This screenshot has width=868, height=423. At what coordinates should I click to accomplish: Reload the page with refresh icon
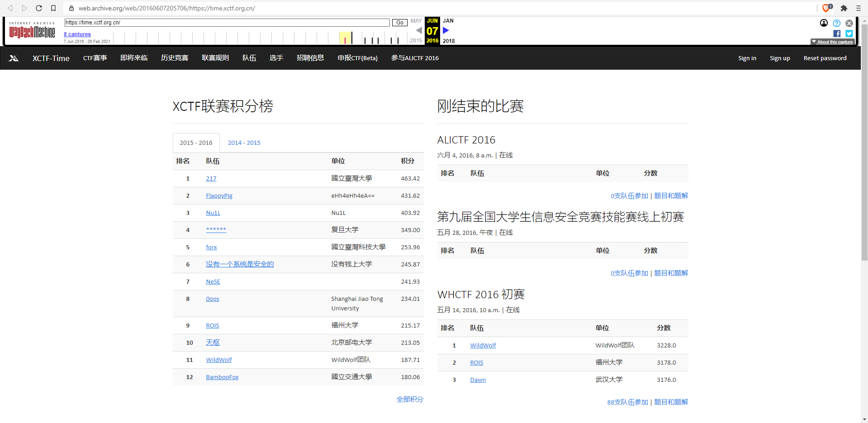(39, 8)
